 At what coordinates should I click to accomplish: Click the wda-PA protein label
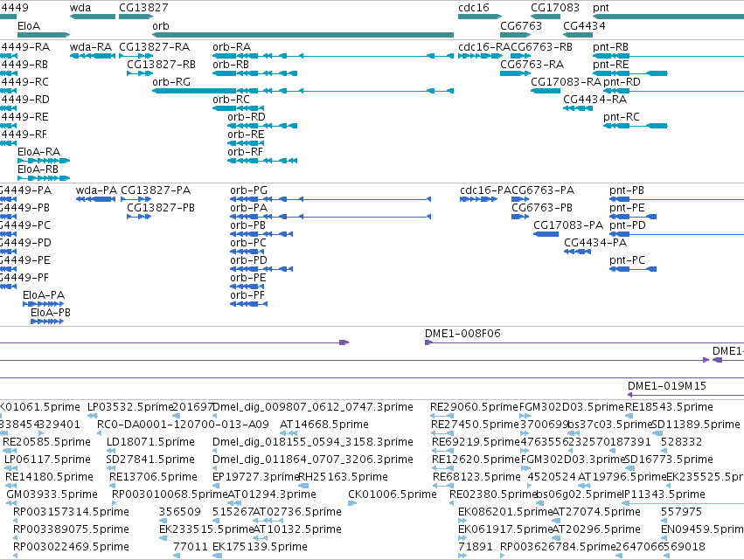(x=96, y=190)
